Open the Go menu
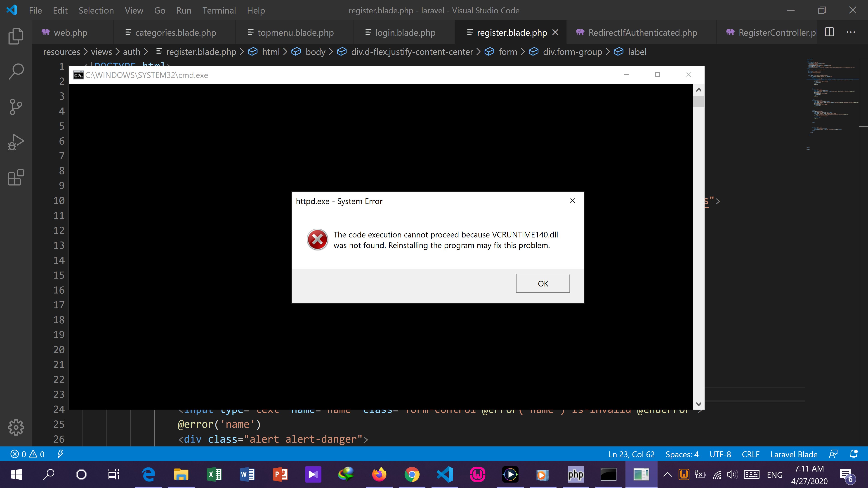868x488 pixels. click(160, 10)
